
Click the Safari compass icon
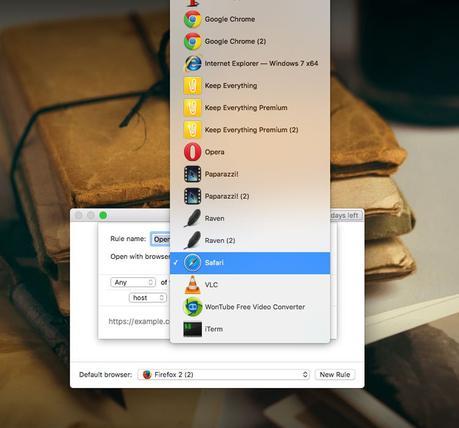(193, 262)
